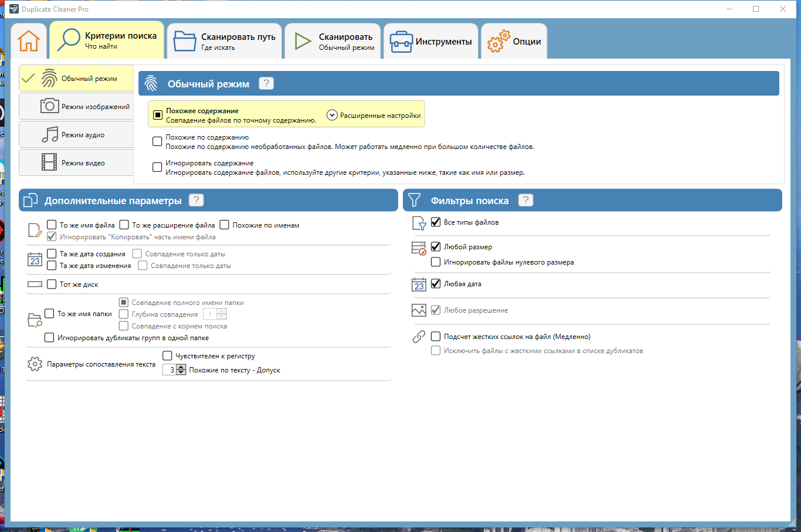801x532 pixels.
Task: Open Сканировать путь tab
Action: click(225, 41)
